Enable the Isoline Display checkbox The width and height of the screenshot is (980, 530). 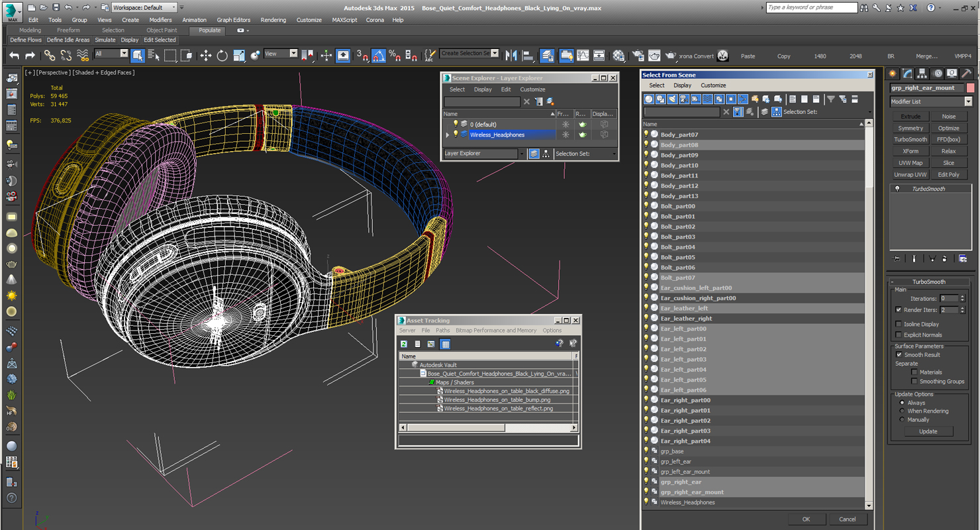coord(899,324)
